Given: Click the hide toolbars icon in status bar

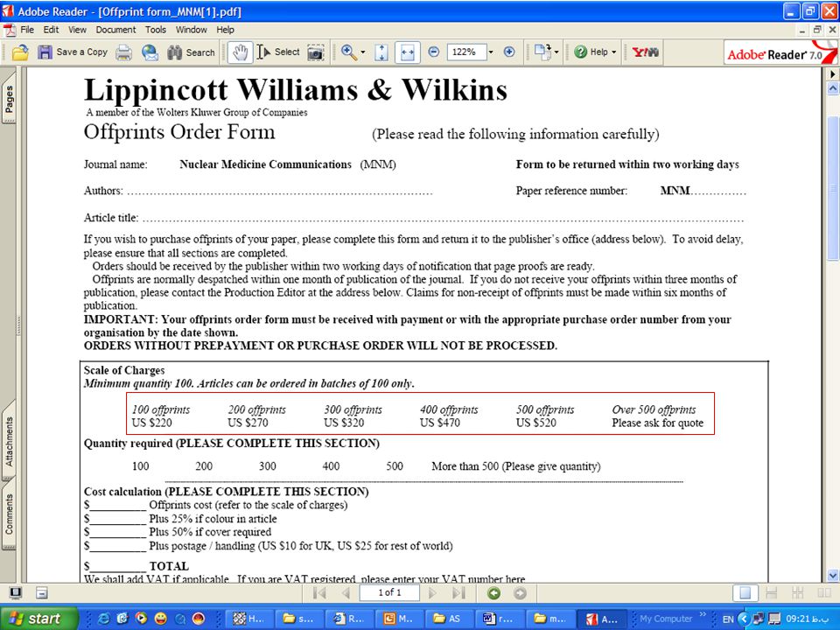Looking at the screenshot, I should (42, 593).
